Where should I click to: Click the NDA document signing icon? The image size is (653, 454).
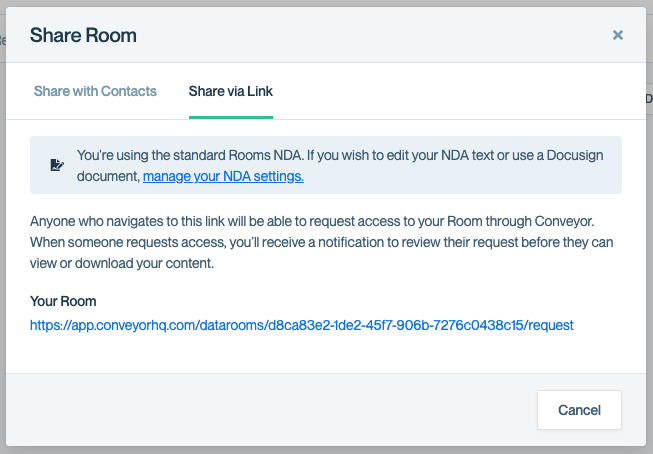[x=57, y=165]
